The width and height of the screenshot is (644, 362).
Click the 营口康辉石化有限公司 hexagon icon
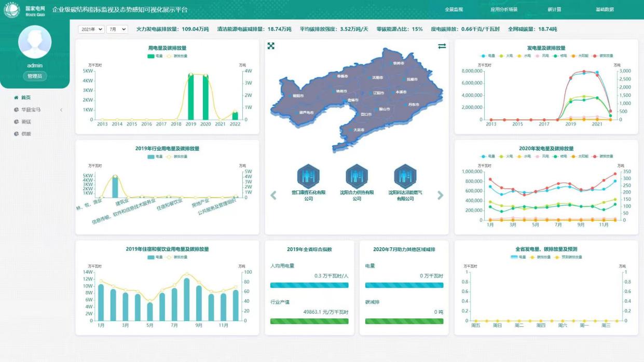click(308, 176)
